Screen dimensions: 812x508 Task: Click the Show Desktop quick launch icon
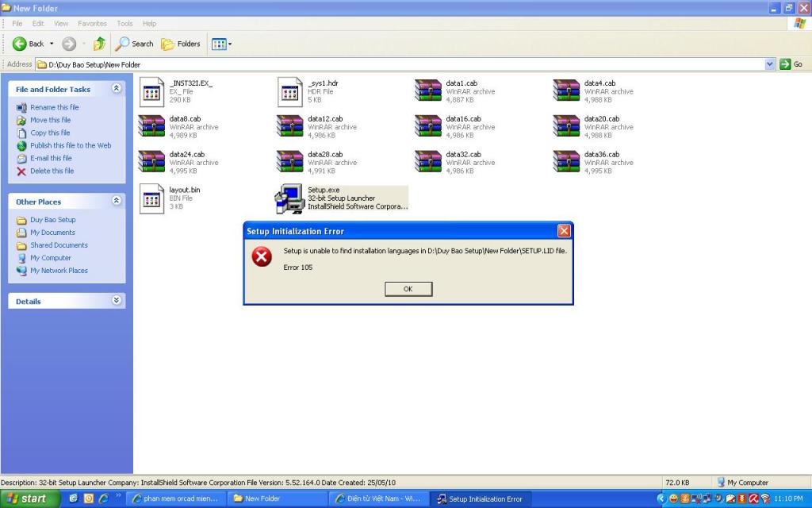(73, 498)
